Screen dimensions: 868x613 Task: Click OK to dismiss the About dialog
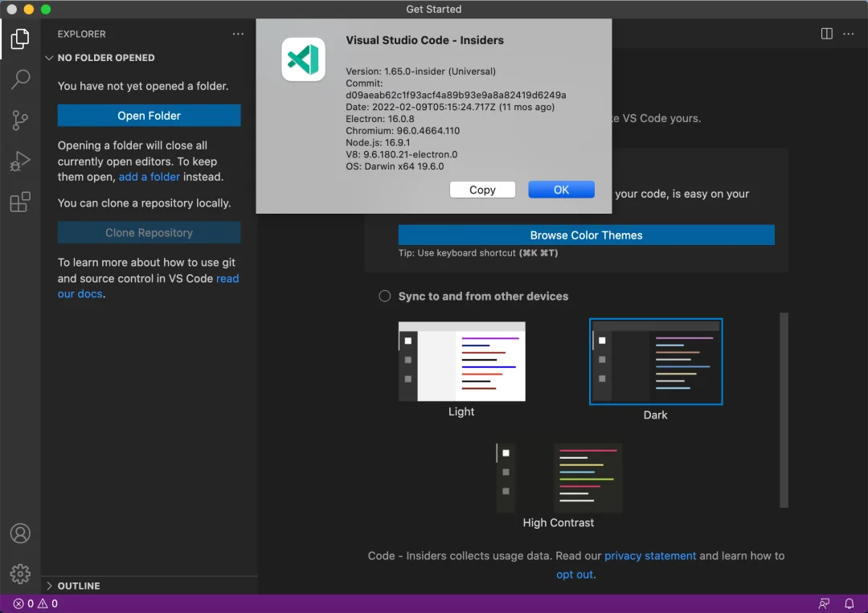click(x=561, y=190)
